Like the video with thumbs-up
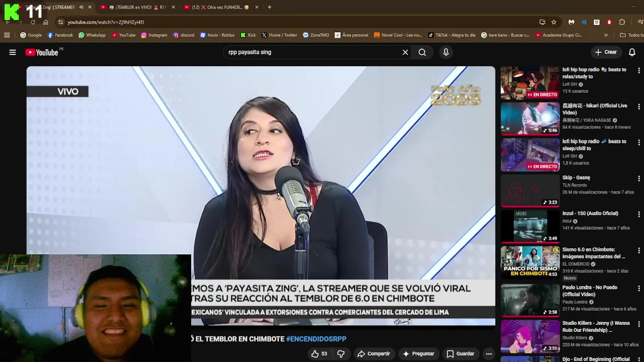The height and width of the screenshot is (362, 644). pos(319,354)
